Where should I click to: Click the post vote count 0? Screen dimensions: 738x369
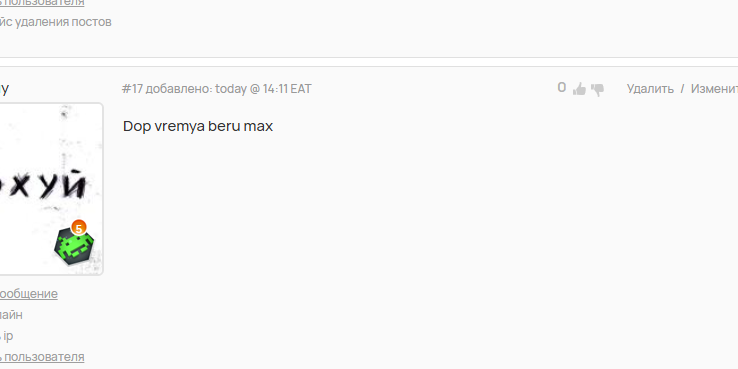click(x=562, y=88)
